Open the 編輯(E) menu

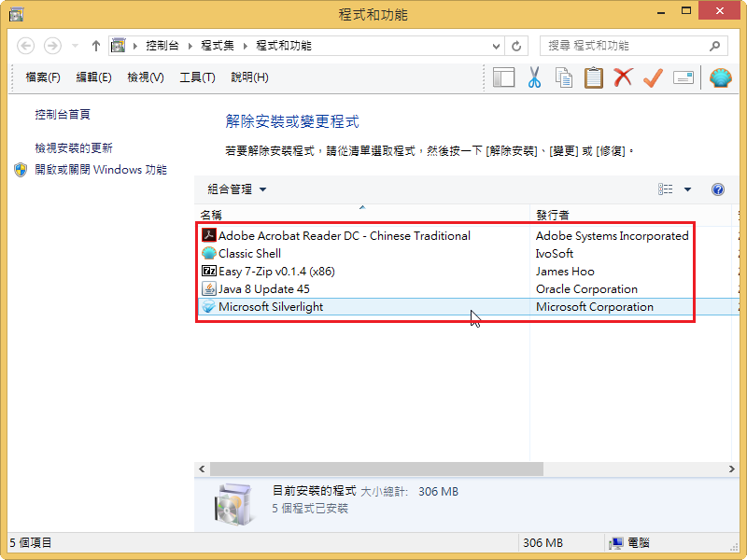click(94, 77)
